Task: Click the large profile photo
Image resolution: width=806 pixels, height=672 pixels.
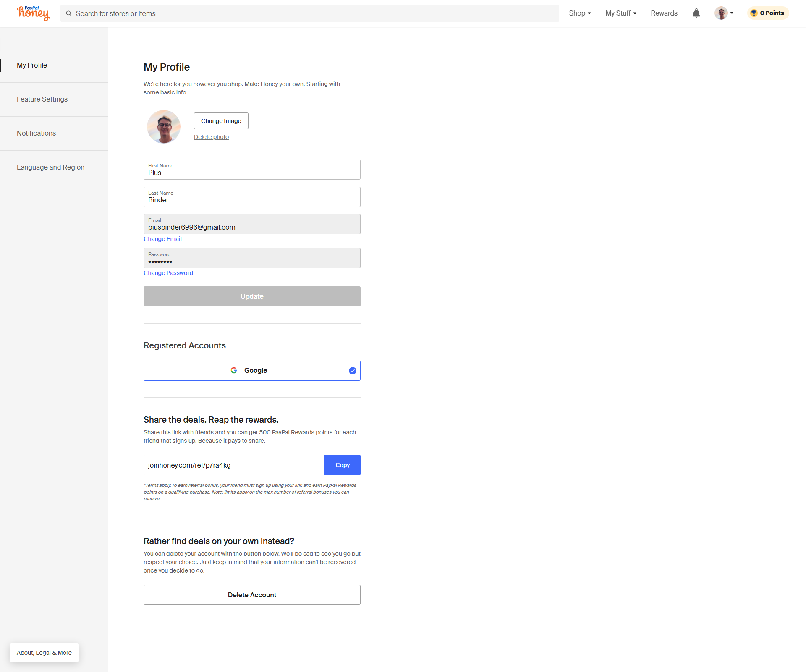Action: coord(164,127)
